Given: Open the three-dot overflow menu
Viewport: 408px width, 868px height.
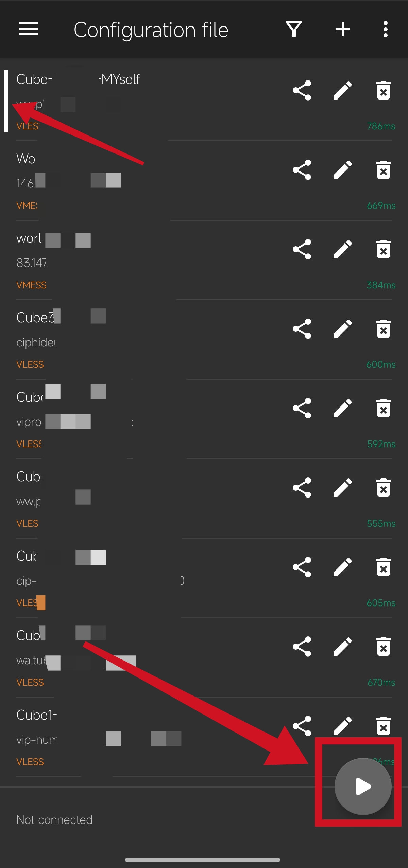Looking at the screenshot, I should pyautogui.click(x=385, y=29).
